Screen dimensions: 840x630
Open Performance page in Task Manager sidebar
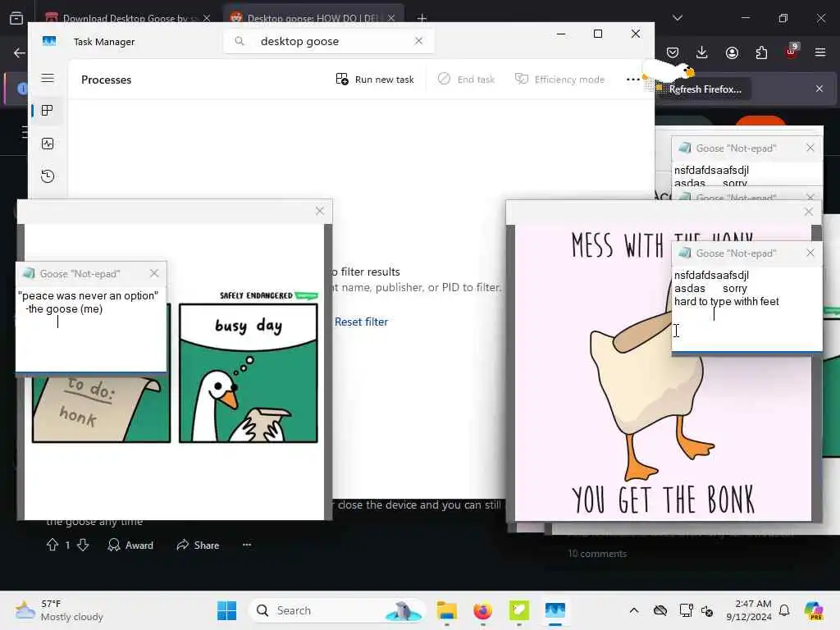tap(48, 144)
